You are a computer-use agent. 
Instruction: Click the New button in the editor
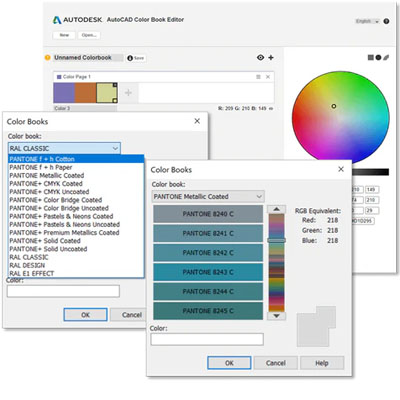point(64,35)
